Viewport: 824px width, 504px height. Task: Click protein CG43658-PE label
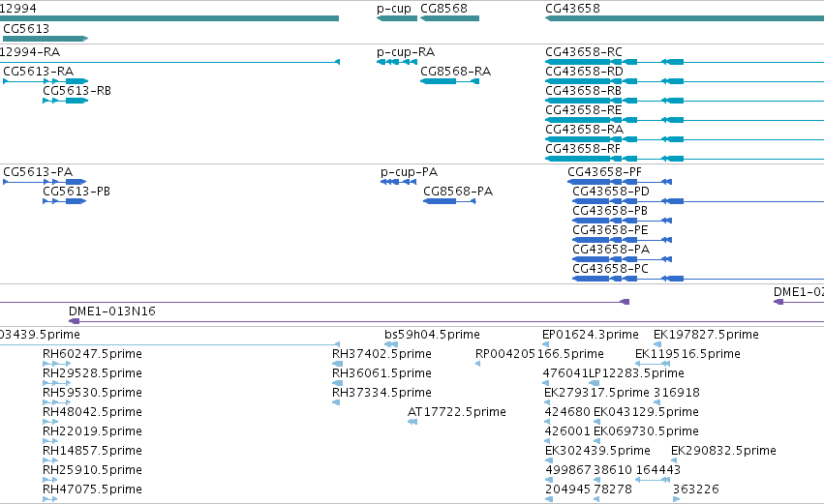point(610,230)
